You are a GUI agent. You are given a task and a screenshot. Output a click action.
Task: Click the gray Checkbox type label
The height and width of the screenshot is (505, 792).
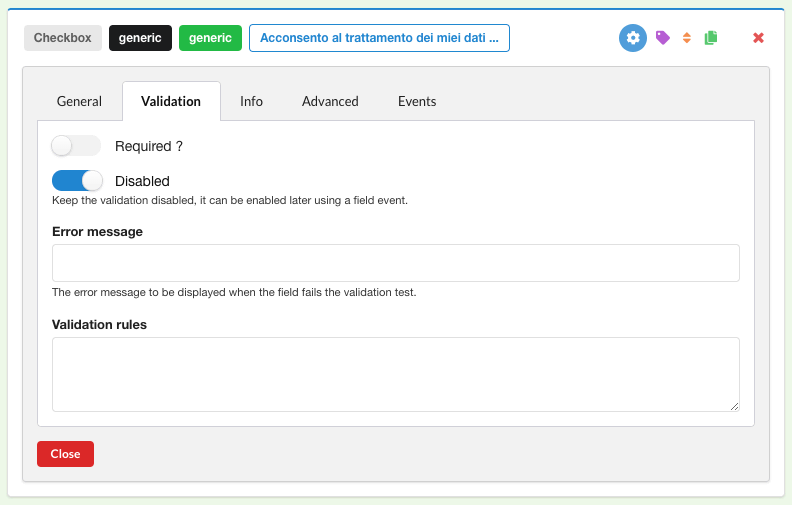(x=62, y=38)
